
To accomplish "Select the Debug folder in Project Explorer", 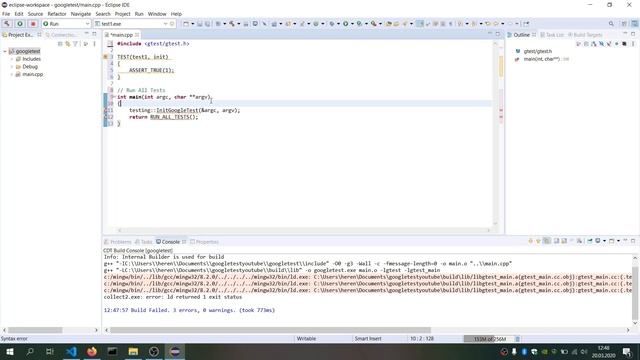I will [30, 67].
